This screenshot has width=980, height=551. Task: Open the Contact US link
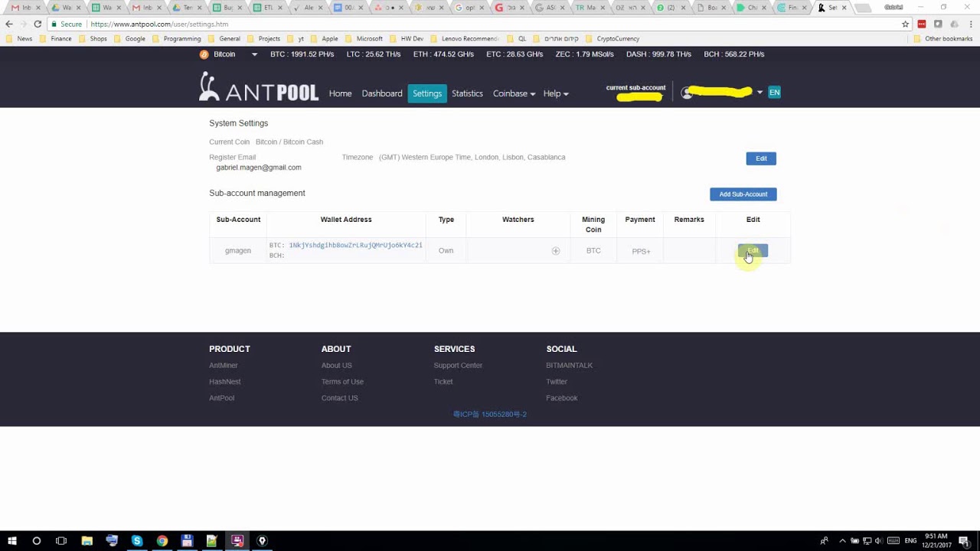[x=340, y=398]
